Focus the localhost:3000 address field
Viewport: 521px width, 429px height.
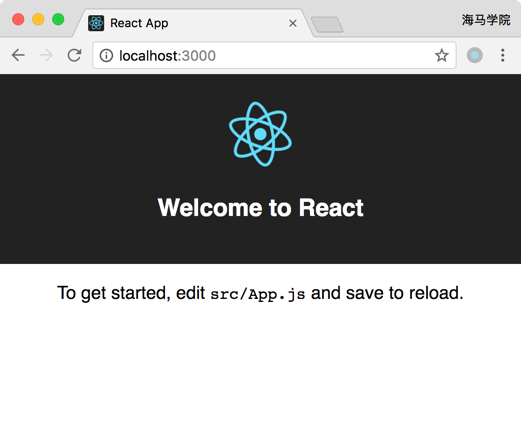click(x=274, y=55)
